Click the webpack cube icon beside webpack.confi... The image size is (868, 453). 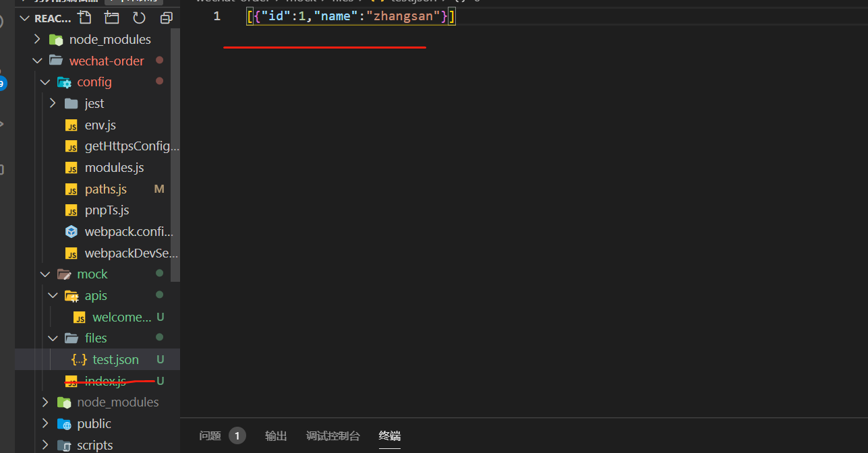(x=71, y=232)
